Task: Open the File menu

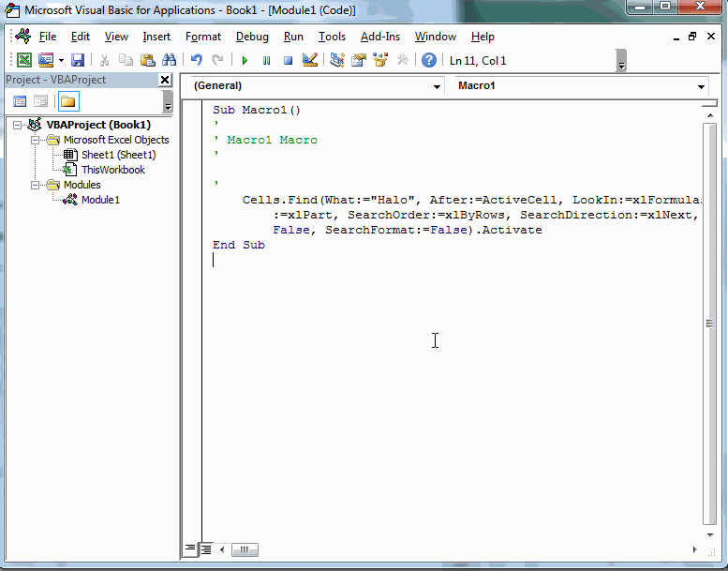Action: pos(48,37)
